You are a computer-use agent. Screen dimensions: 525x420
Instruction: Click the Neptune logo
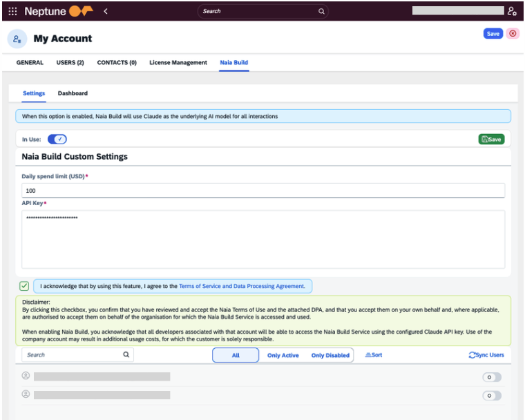click(x=59, y=11)
